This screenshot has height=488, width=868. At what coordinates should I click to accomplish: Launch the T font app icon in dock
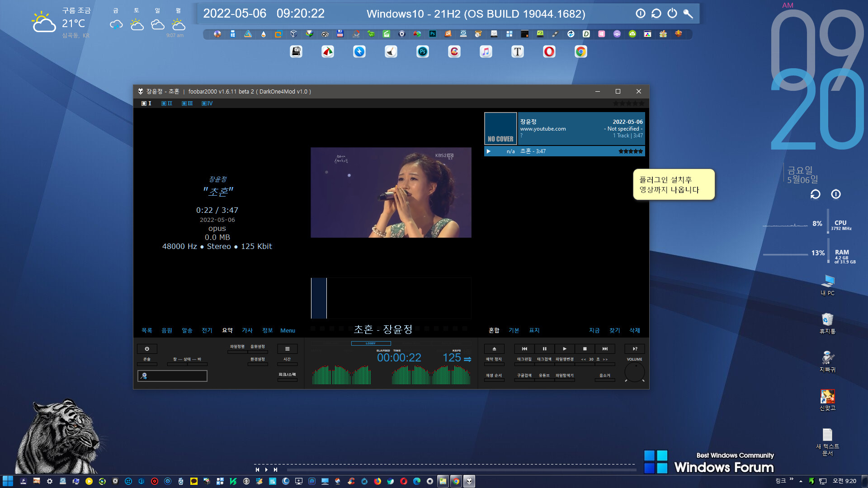pos(518,52)
